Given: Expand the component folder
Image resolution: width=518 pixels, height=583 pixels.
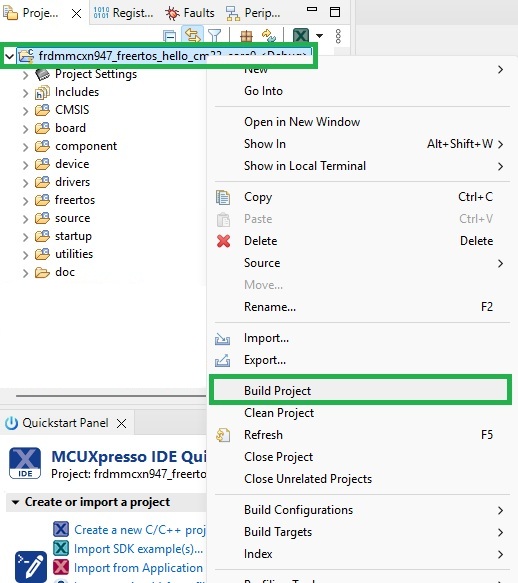Looking at the screenshot, I should 25,147.
